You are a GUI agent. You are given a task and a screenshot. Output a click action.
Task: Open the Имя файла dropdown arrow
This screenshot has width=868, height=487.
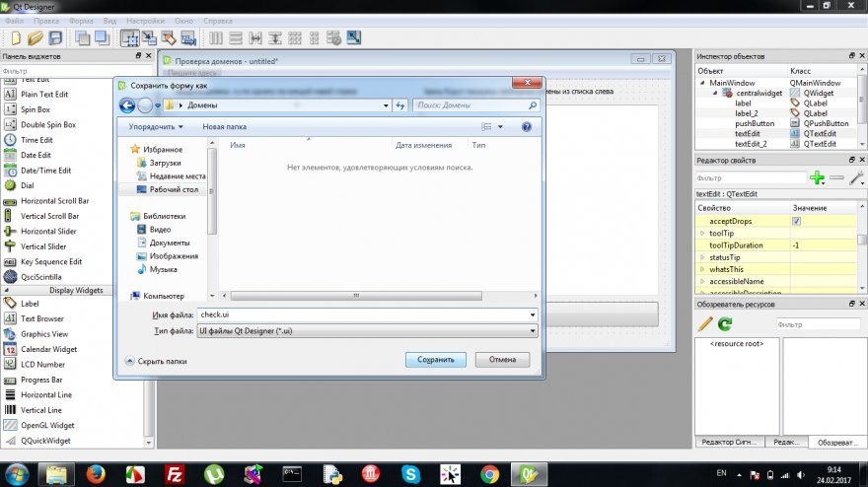[x=532, y=314]
